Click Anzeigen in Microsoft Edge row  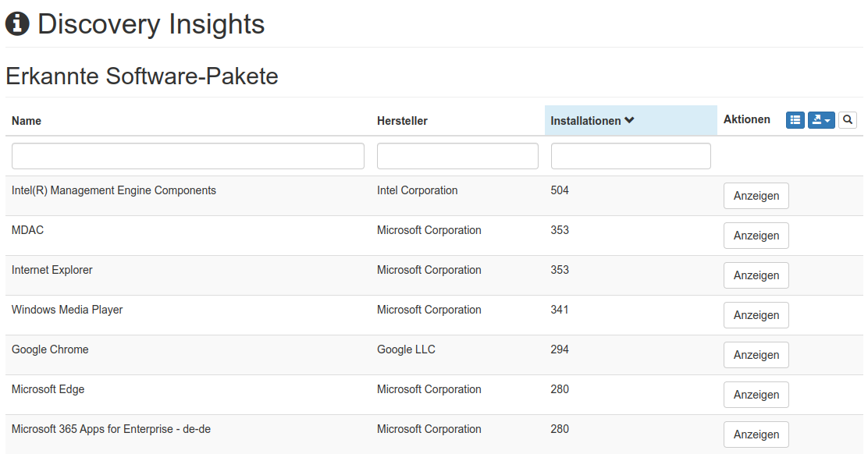click(x=756, y=395)
